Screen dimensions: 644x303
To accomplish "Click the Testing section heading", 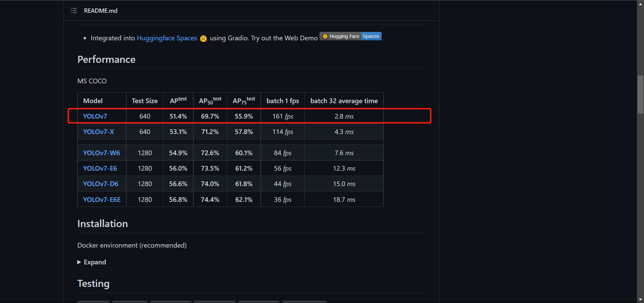I will (93, 284).
